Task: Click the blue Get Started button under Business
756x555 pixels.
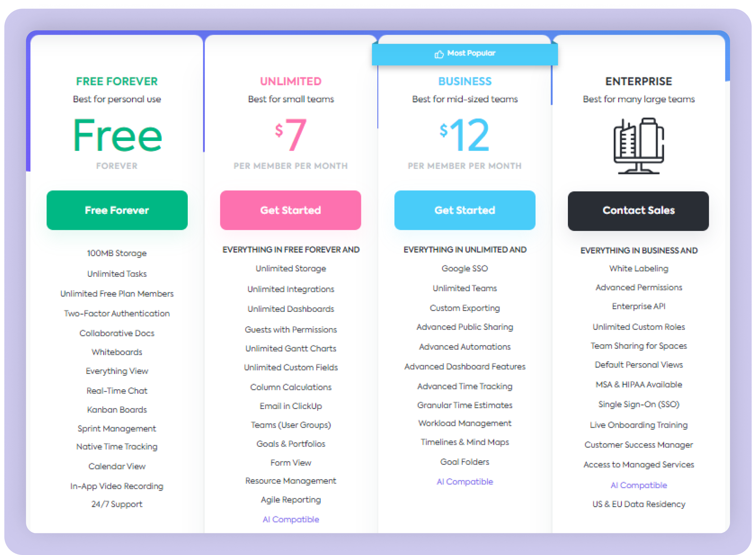Action: tap(465, 210)
